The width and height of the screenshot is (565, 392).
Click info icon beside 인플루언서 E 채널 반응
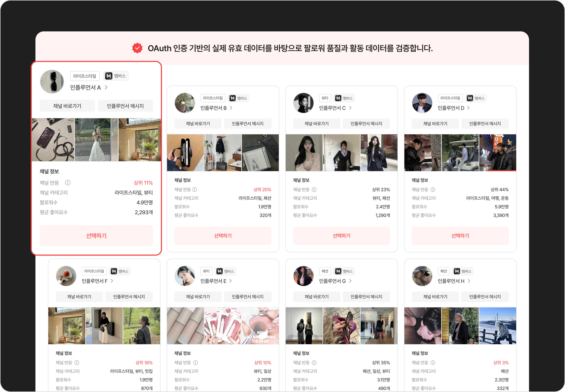(x=195, y=363)
